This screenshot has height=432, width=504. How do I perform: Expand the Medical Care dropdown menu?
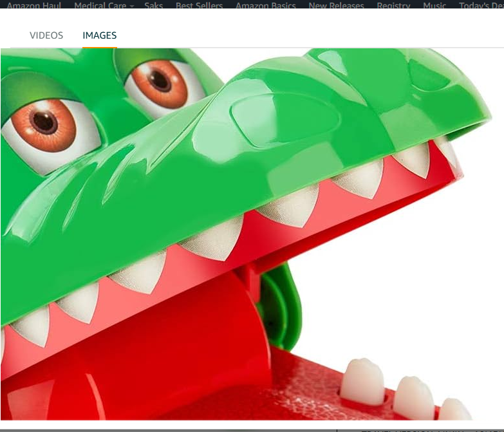[x=100, y=5]
